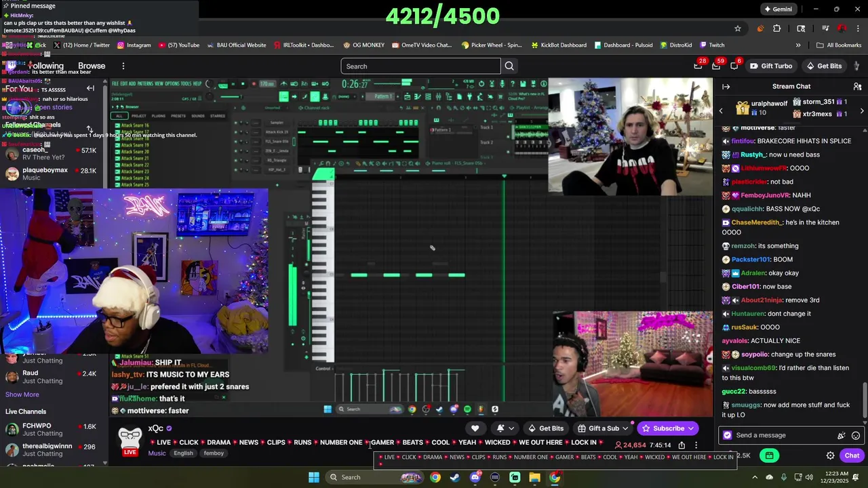Open caseoh_ channel in sidebar
Screen dimensions: 868x488
click(53, 154)
